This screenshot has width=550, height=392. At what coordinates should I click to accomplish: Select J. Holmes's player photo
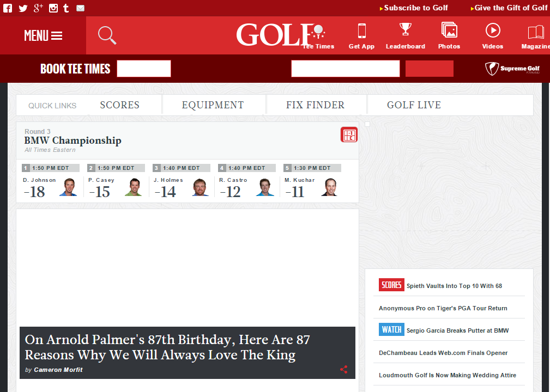200,187
